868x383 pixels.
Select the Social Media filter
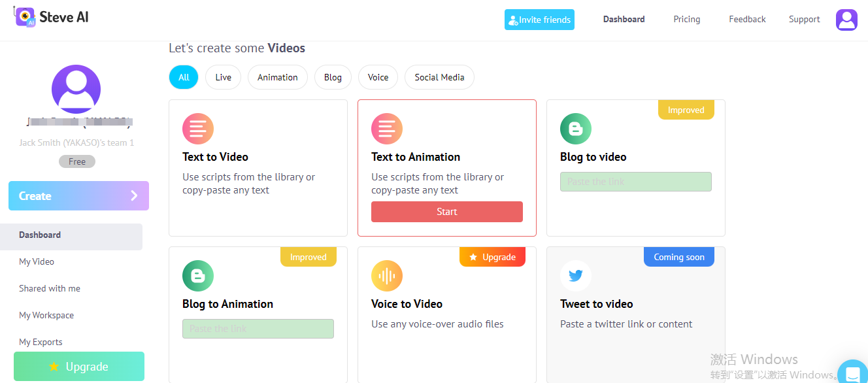click(x=439, y=77)
